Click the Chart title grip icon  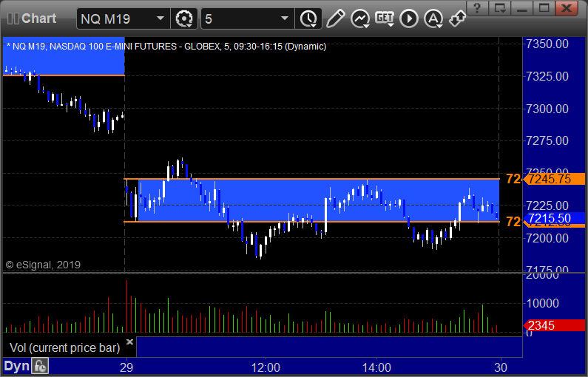pos(13,18)
